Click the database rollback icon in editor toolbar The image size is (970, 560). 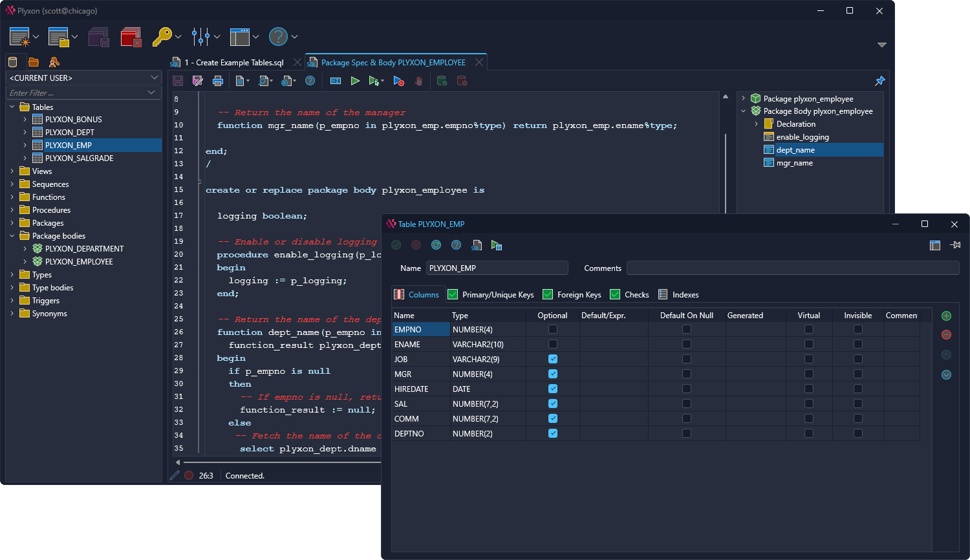click(x=462, y=81)
